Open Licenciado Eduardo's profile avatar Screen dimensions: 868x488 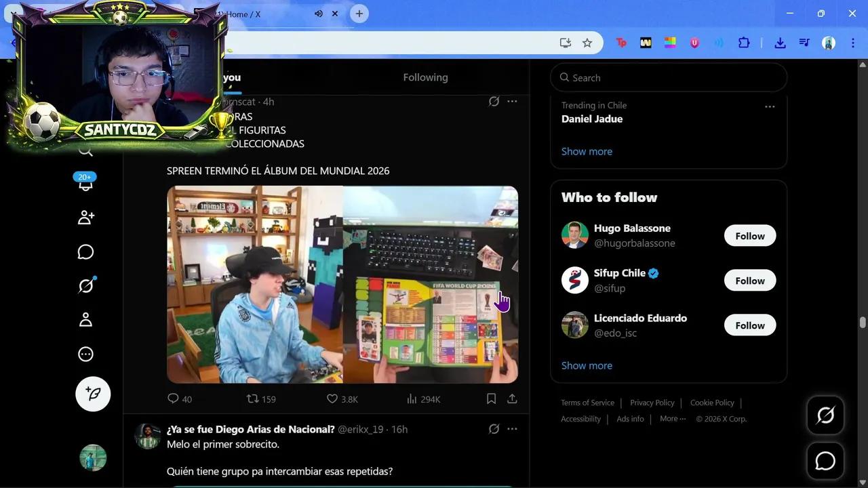coord(574,325)
